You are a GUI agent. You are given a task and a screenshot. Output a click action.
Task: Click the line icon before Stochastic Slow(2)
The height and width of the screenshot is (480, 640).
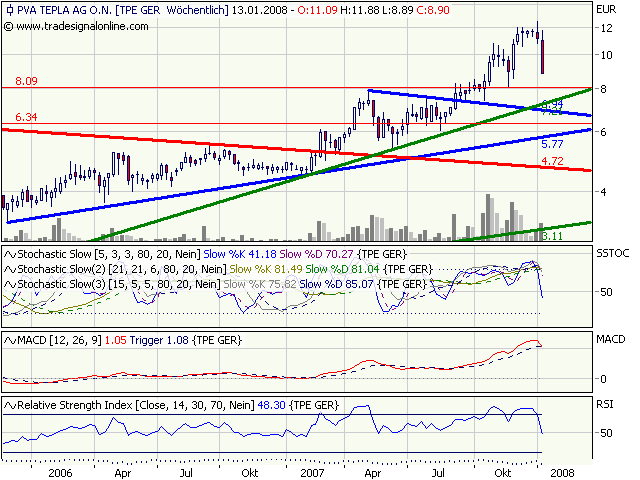pyautogui.click(x=8, y=270)
